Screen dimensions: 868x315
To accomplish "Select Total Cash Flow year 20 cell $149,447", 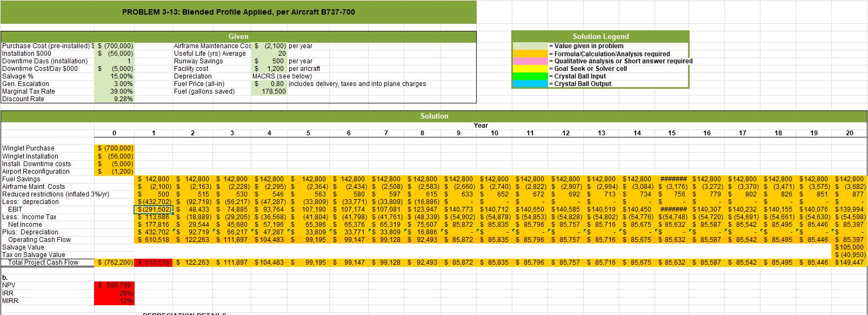I will point(850,262).
